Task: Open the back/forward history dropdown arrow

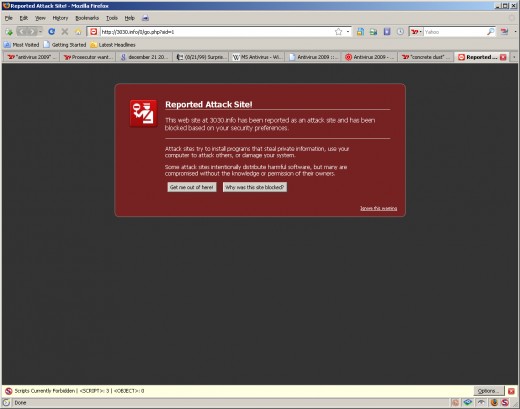Action: (x=40, y=32)
